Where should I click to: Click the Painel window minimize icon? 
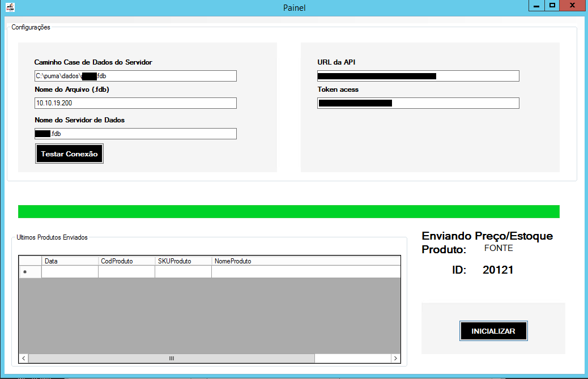coord(535,5)
